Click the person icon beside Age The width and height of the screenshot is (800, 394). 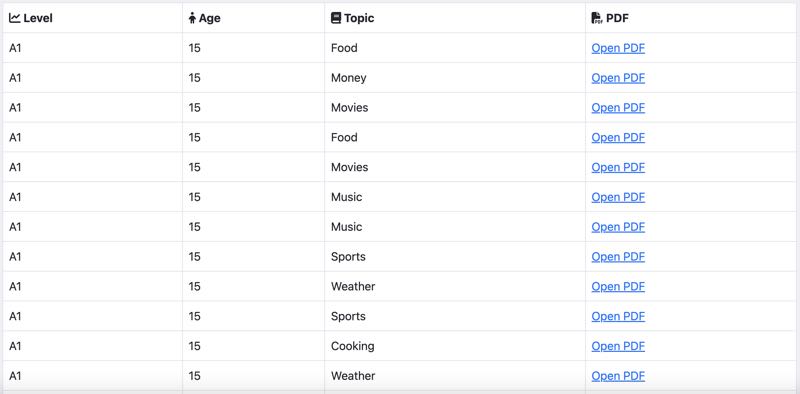(x=192, y=18)
